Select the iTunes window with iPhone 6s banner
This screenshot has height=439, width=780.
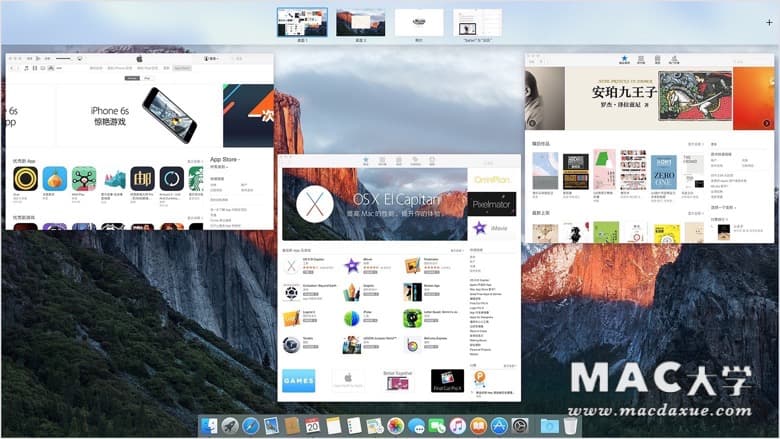coord(139,142)
